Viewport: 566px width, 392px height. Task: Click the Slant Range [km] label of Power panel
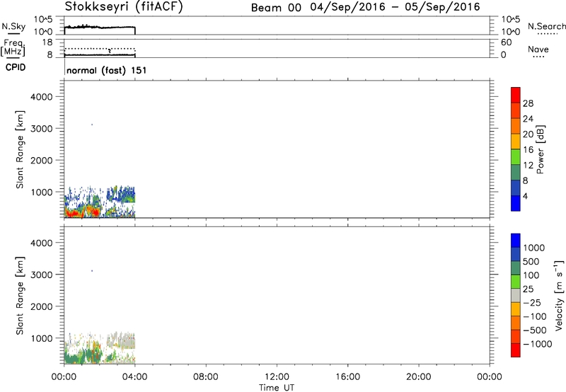click(x=20, y=149)
